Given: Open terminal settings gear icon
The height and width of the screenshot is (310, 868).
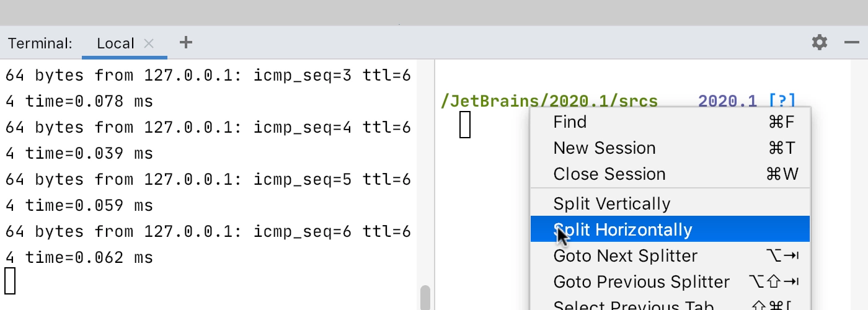Looking at the screenshot, I should 820,42.
